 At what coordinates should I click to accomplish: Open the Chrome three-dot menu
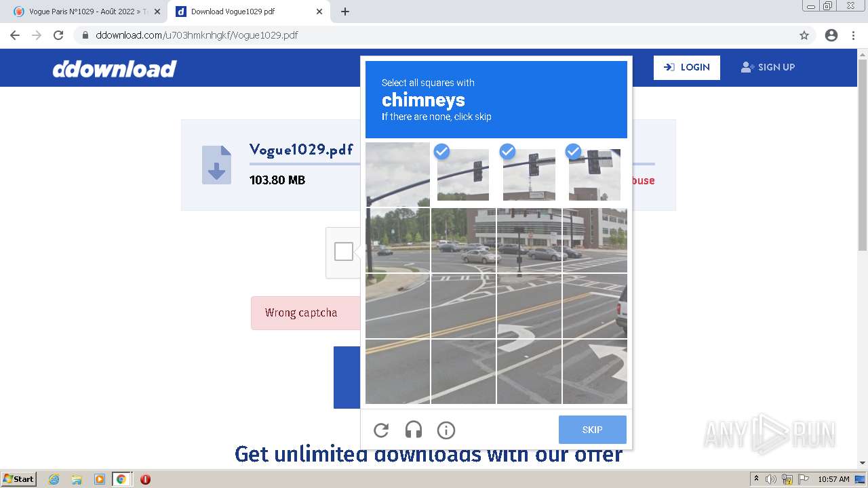[854, 35]
